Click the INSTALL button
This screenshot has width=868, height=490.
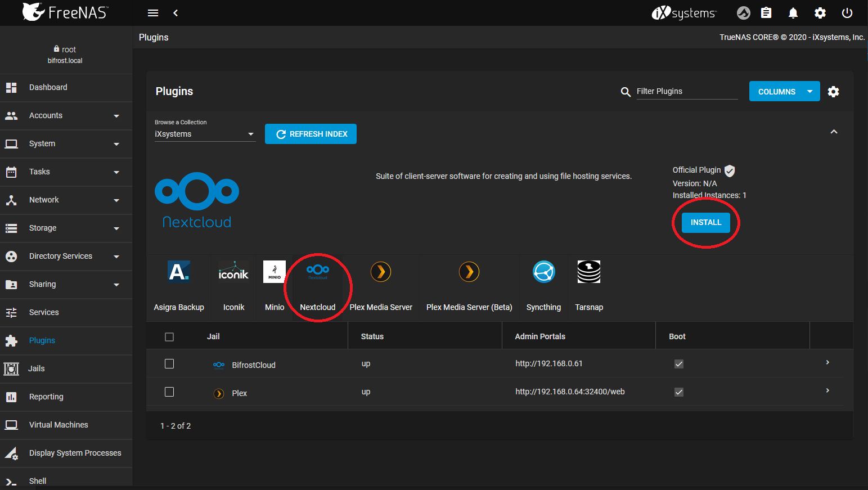pos(706,223)
